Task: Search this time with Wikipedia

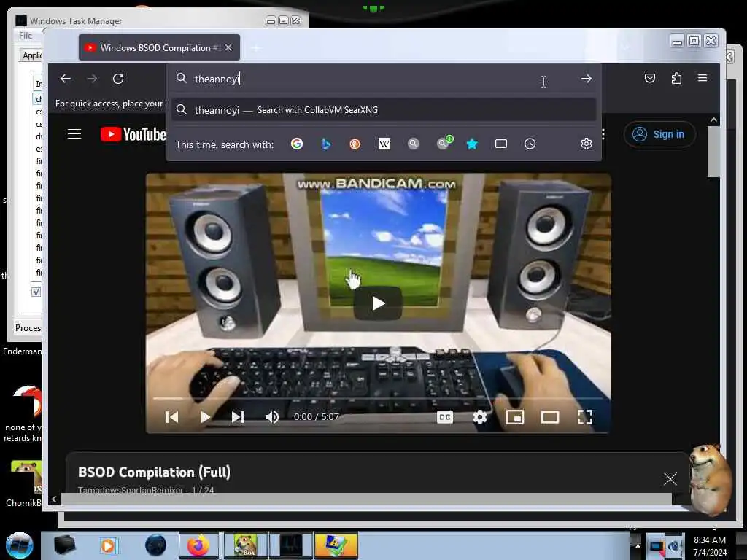Action: click(x=384, y=144)
